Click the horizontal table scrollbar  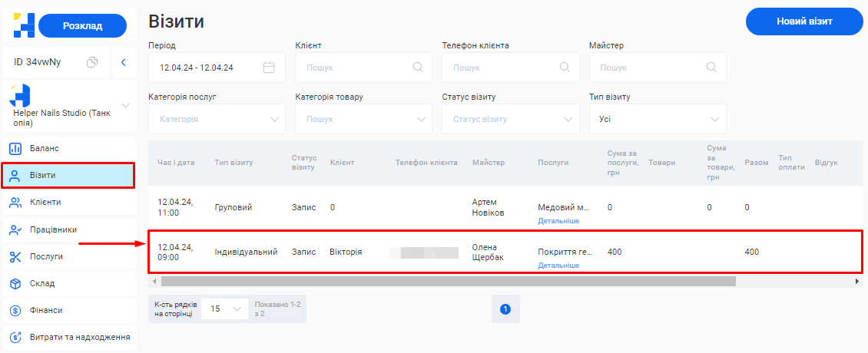[x=448, y=282]
